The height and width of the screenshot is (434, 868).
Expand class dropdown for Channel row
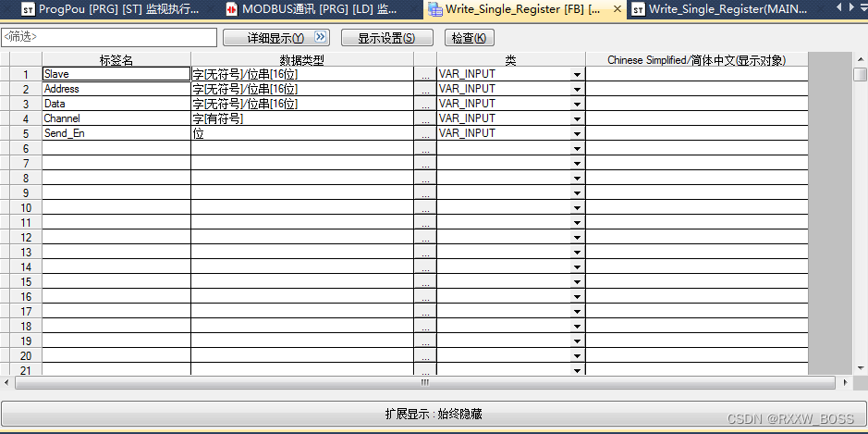(578, 118)
